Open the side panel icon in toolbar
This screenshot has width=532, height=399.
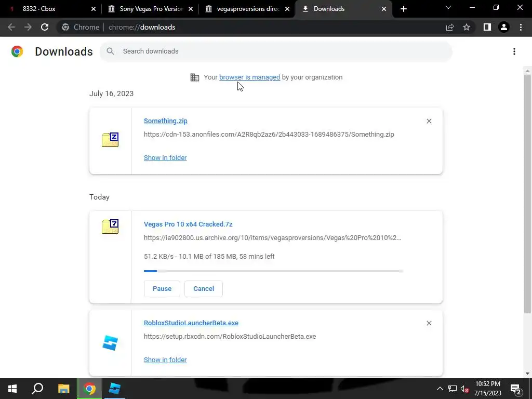pos(487,27)
